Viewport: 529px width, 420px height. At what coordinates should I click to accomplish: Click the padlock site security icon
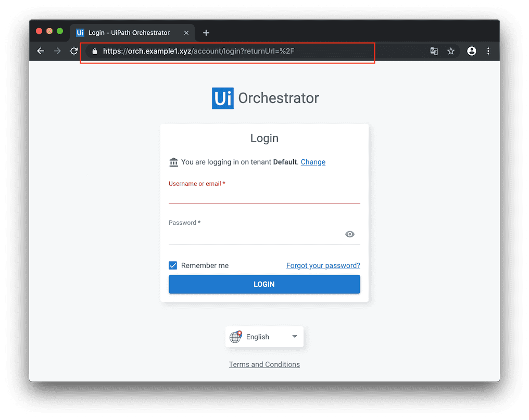tap(95, 52)
